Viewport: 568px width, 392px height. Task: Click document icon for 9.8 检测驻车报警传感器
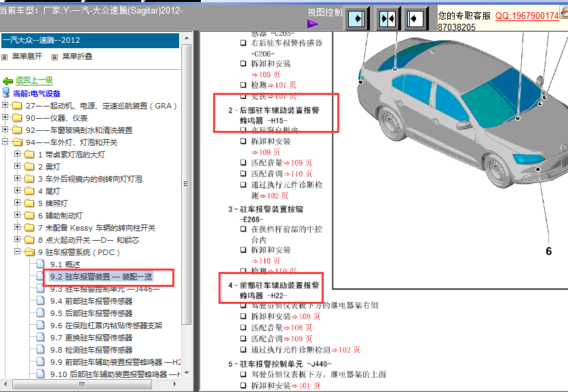(41, 350)
